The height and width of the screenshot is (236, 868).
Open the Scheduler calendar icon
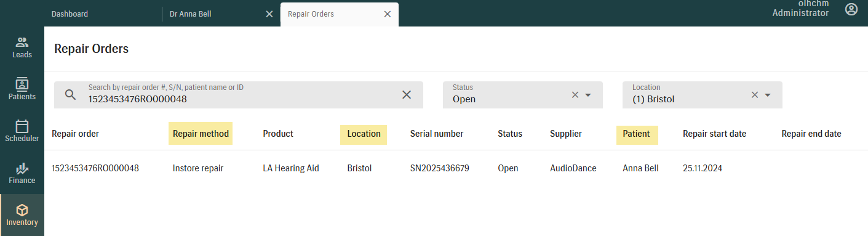coord(22,126)
